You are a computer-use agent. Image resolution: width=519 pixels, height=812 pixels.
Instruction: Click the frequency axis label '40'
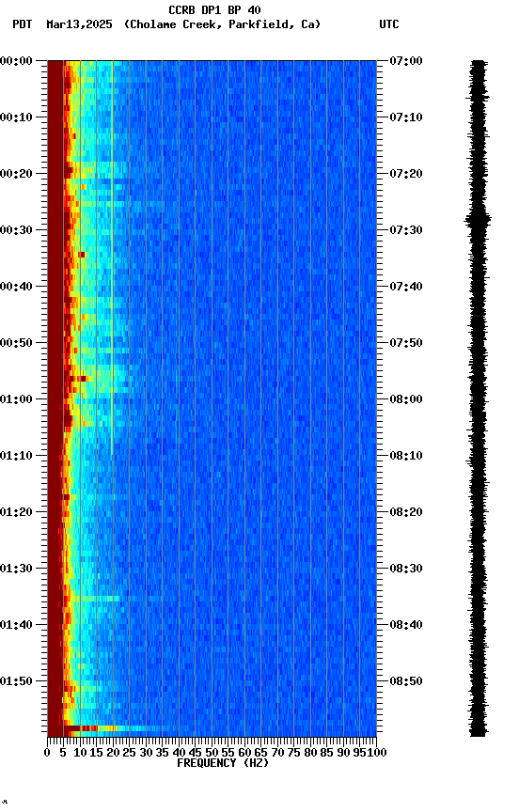click(179, 753)
